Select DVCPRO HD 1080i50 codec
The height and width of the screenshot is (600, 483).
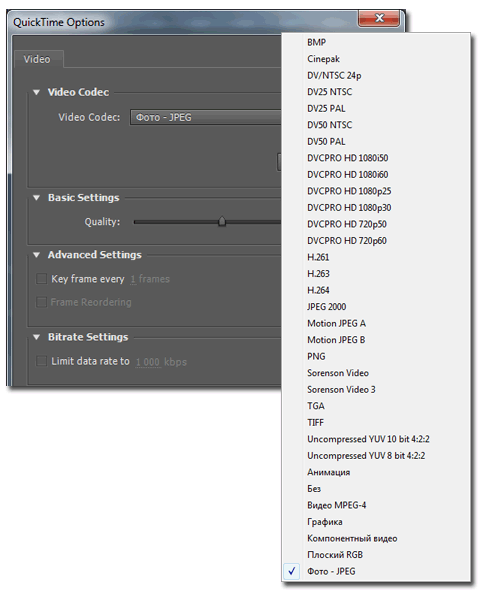[x=376, y=158]
